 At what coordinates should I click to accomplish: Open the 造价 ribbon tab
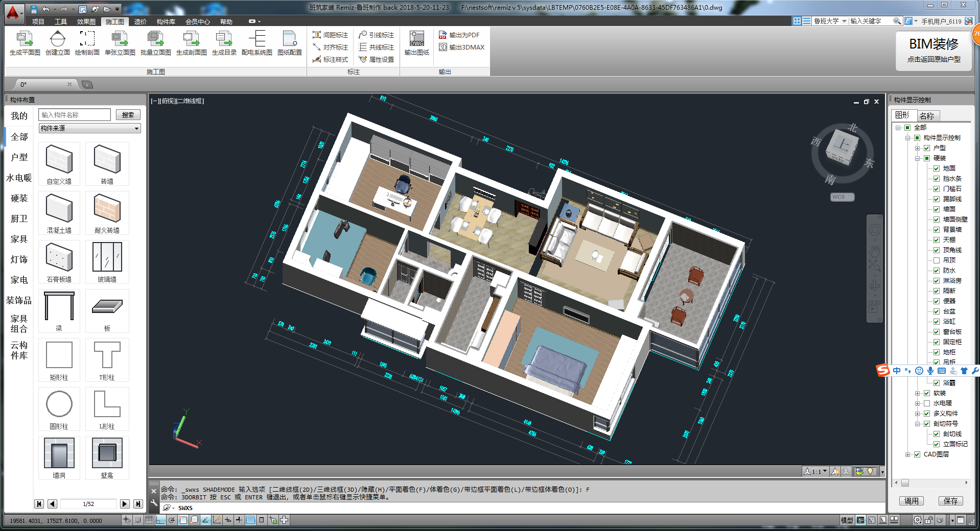tap(140, 21)
